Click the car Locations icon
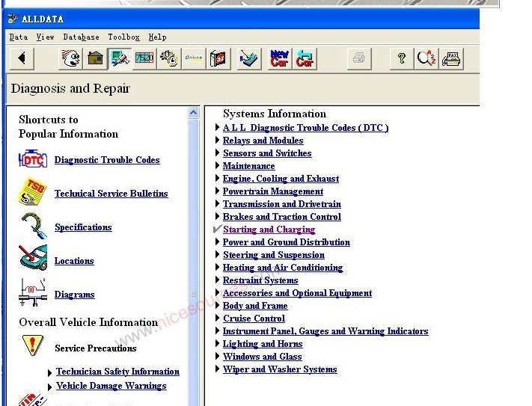Viewport: 532px width, 406px height. (x=33, y=257)
